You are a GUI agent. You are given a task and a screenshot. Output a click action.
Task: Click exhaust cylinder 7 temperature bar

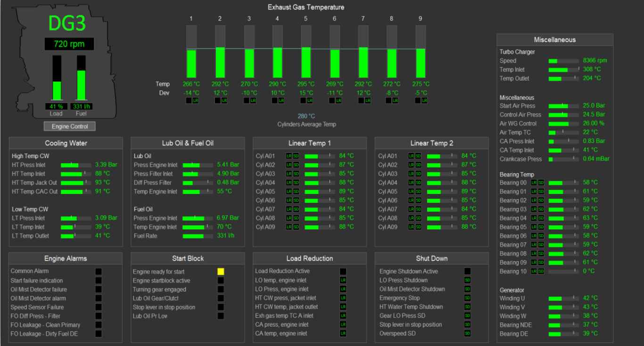tap(363, 51)
